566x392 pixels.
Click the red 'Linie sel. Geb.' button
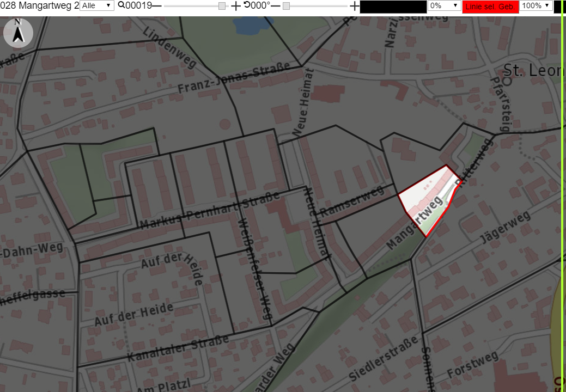pyautogui.click(x=490, y=7)
